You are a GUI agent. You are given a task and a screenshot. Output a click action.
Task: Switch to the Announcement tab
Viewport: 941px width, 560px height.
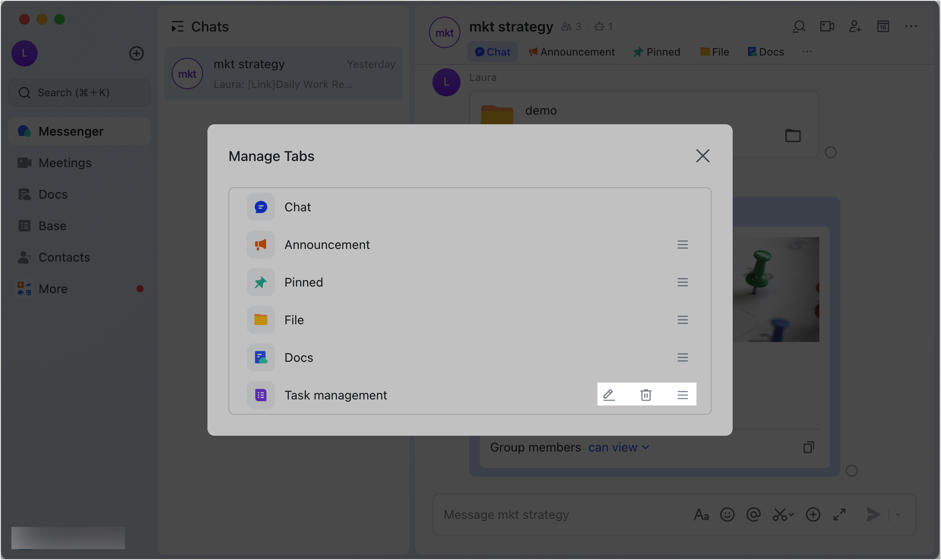[x=572, y=52]
